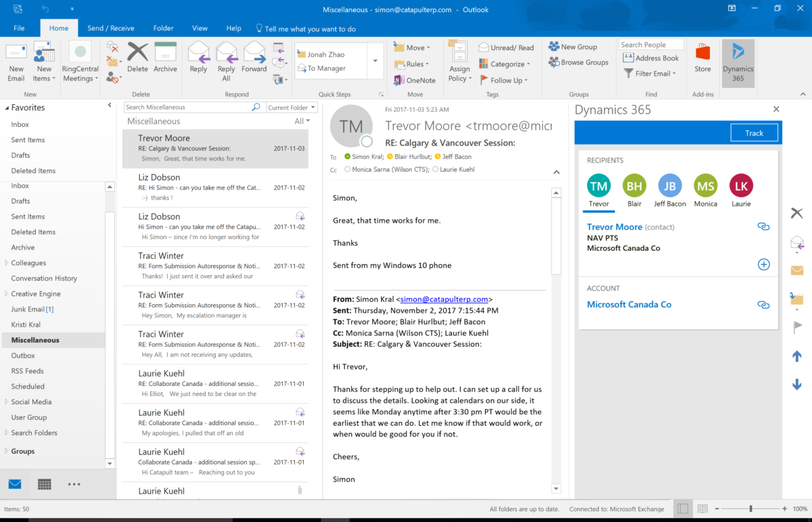Expand the Quick Steps gallery
Screen dimensions: 812x522
coord(376,61)
